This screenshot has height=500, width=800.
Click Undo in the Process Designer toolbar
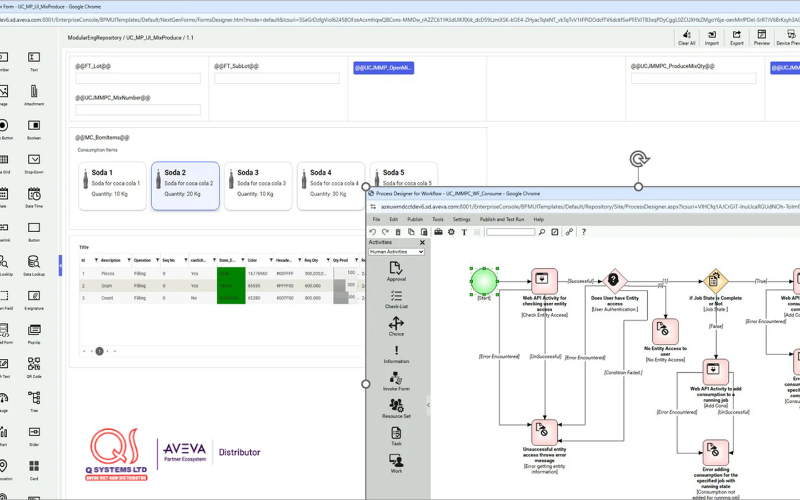(373, 232)
